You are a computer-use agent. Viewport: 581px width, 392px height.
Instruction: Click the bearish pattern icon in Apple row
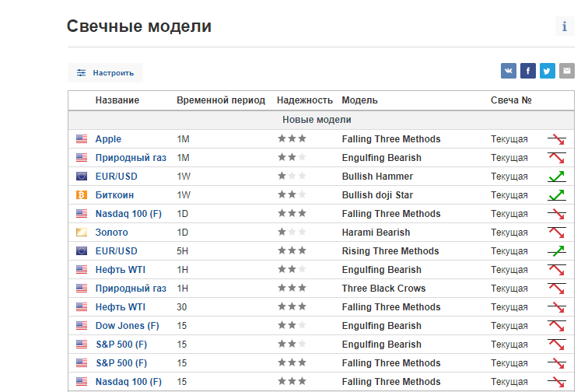557,139
